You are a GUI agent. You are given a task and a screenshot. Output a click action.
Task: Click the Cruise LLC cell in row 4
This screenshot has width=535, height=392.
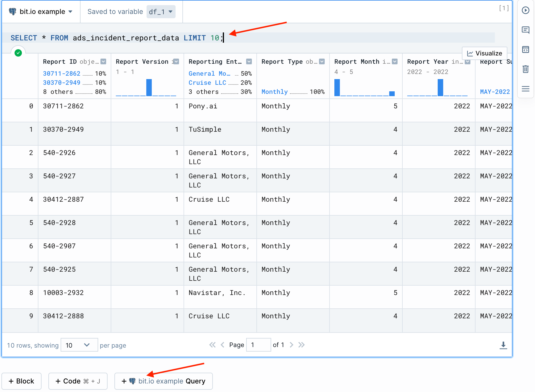click(x=220, y=204)
